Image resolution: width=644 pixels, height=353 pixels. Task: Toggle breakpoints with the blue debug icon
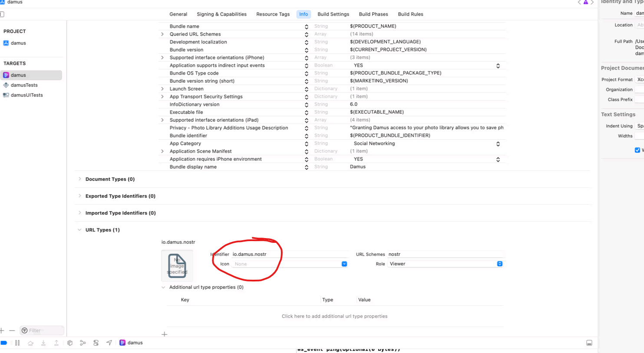click(x=4, y=343)
